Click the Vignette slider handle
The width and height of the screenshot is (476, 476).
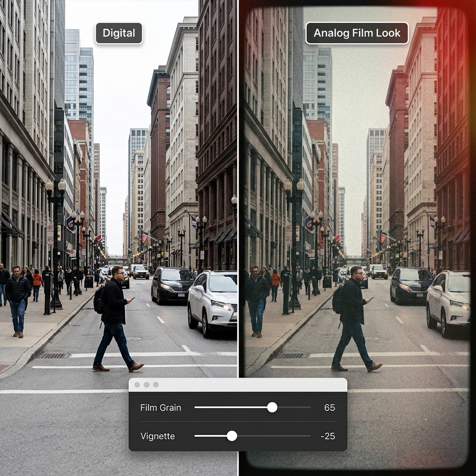click(232, 436)
